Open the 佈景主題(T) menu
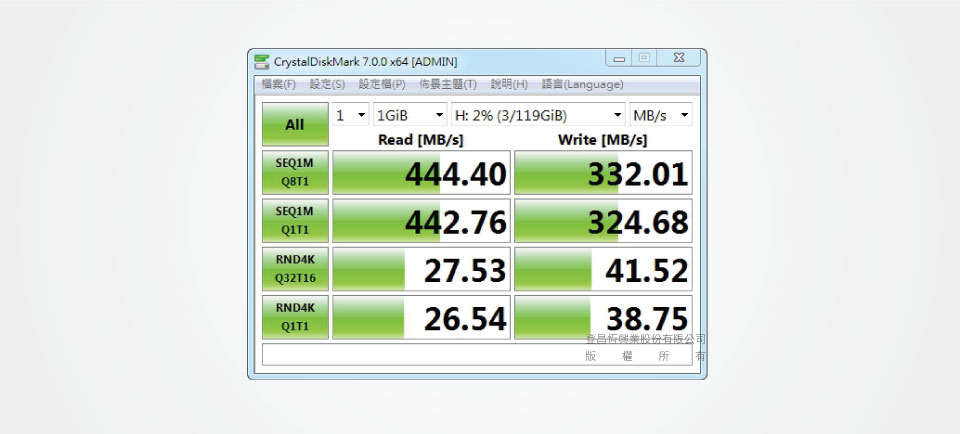This screenshot has width=960, height=434. 448,84
